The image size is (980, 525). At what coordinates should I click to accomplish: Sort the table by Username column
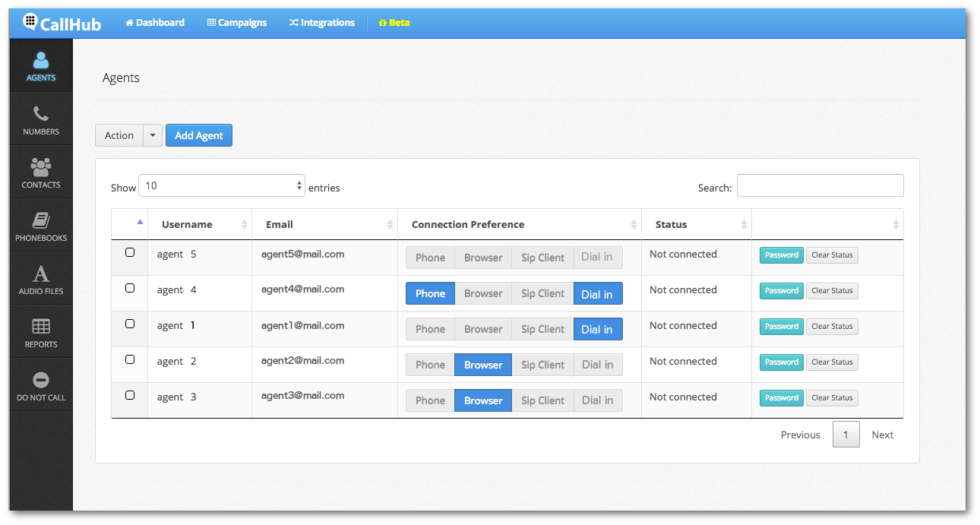point(198,225)
